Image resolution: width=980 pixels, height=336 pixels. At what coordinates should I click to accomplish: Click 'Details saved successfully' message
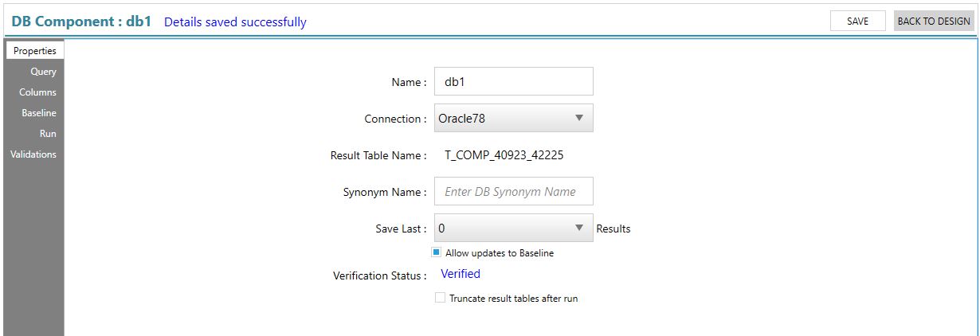click(235, 22)
